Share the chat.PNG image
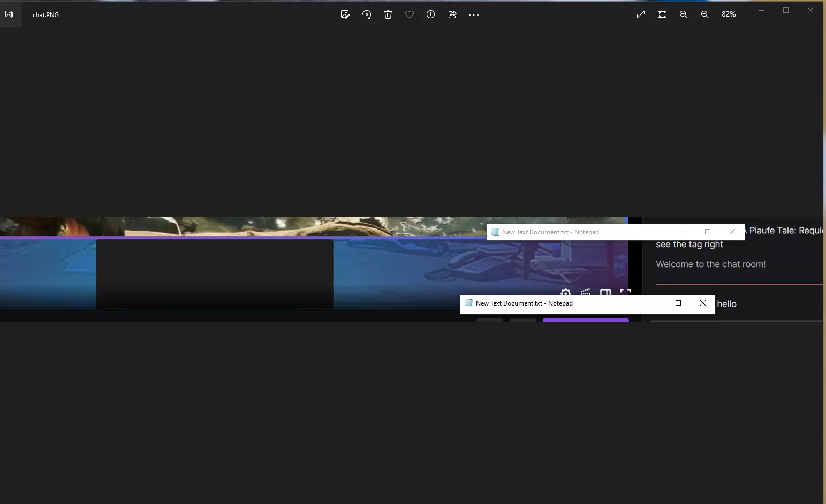Viewport: 826px width, 504px height. [x=452, y=14]
